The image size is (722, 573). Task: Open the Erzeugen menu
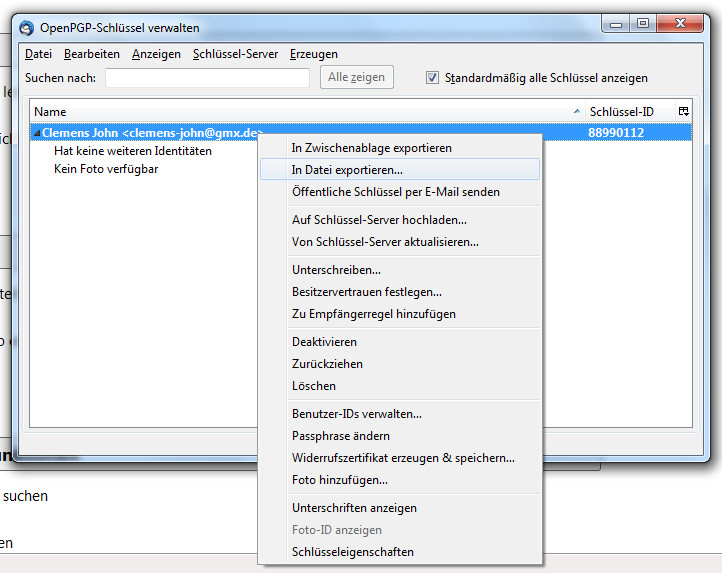pyautogui.click(x=314, y=54)
